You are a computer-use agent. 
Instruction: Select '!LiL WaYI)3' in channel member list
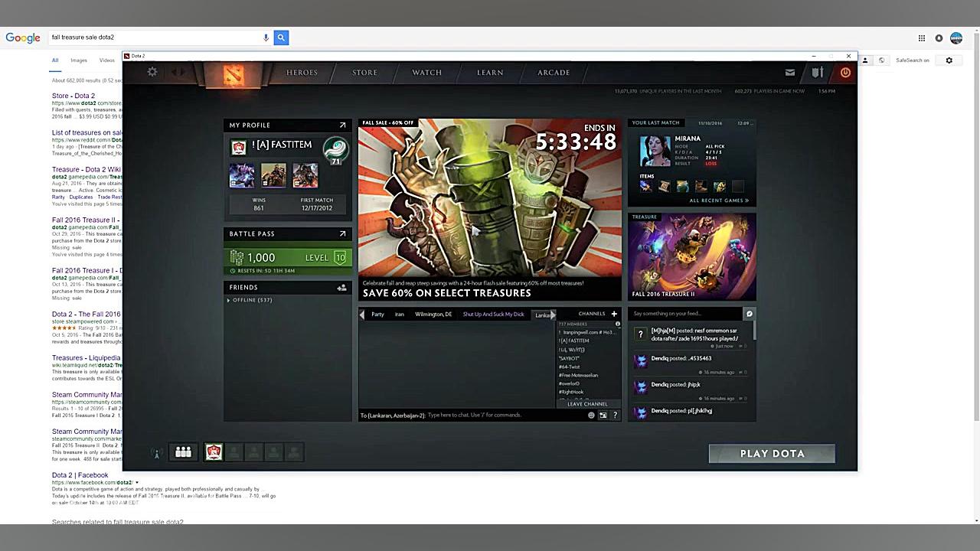click(x=572, y=350)
